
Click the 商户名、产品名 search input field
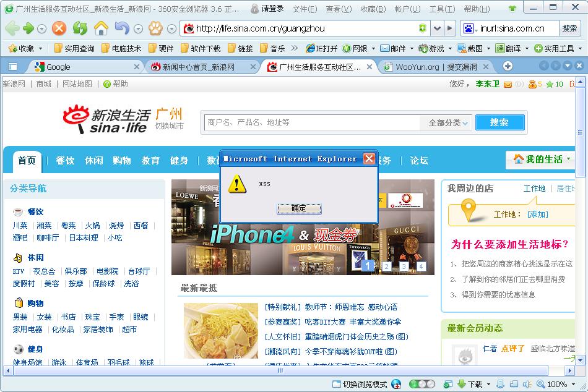coord(312,122)
